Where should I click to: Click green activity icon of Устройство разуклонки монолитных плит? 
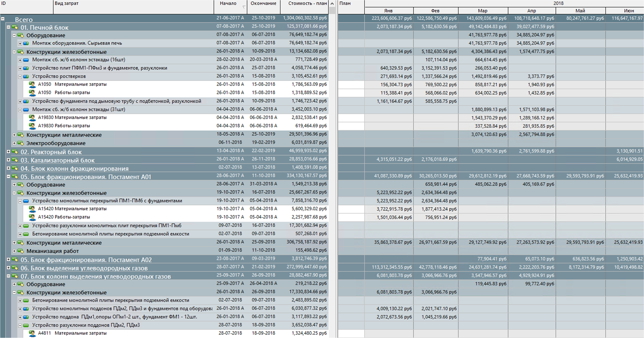tap(26, 226)
